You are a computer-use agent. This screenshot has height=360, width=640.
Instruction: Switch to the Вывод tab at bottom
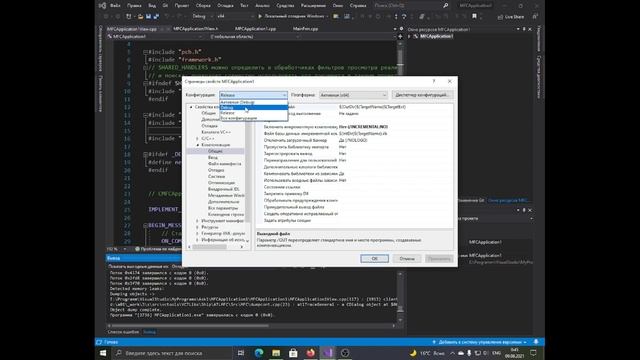pos(149,332)
